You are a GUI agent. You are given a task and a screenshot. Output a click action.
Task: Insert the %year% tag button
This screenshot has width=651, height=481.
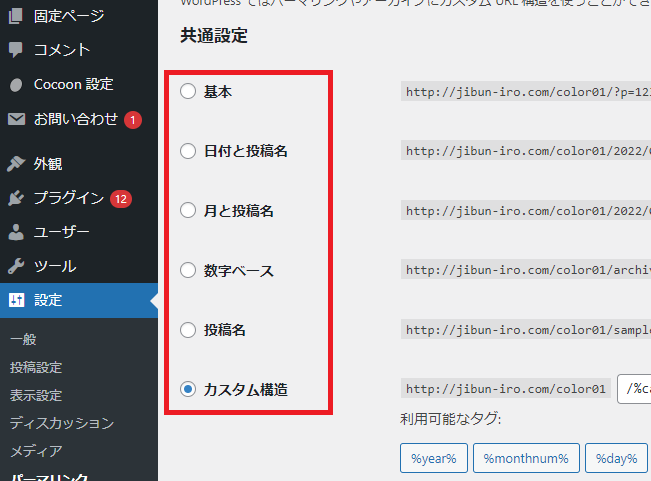[434, 458]
